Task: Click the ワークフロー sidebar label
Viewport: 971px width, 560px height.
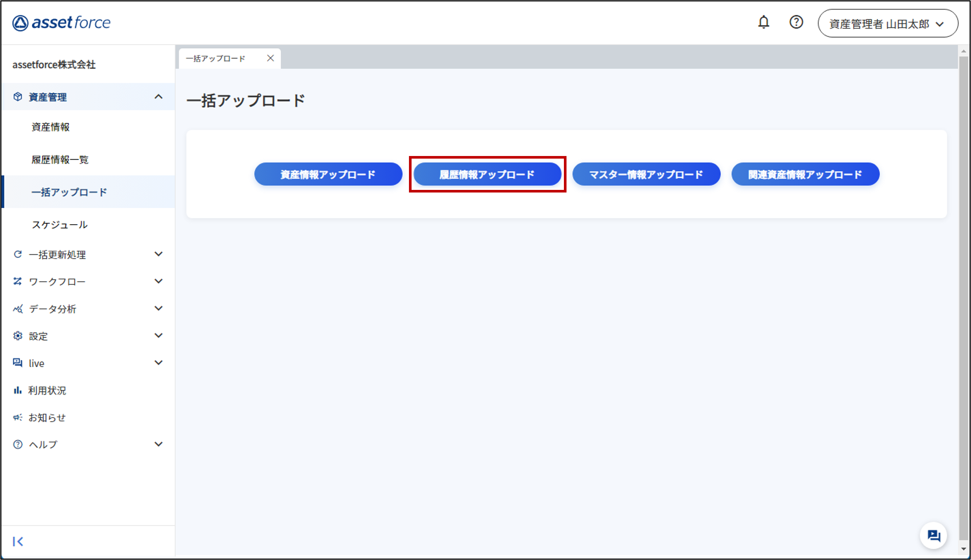Action: [57, 281]
